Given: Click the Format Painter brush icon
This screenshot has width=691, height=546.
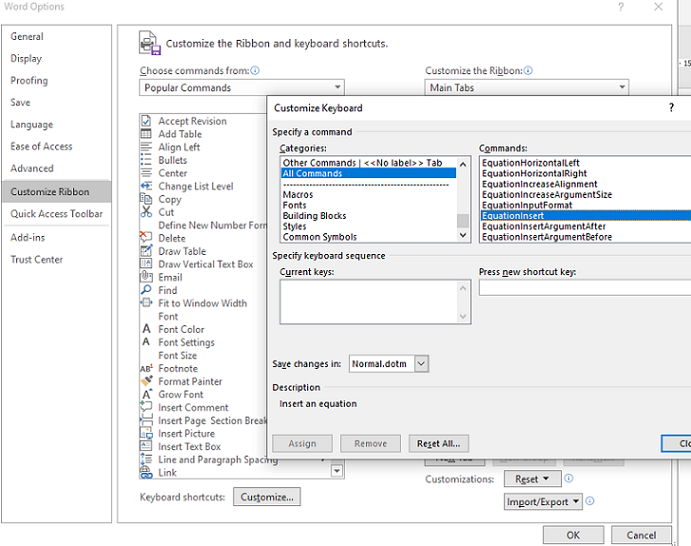Looking at the screenshot, I should [x=146, y=381].
